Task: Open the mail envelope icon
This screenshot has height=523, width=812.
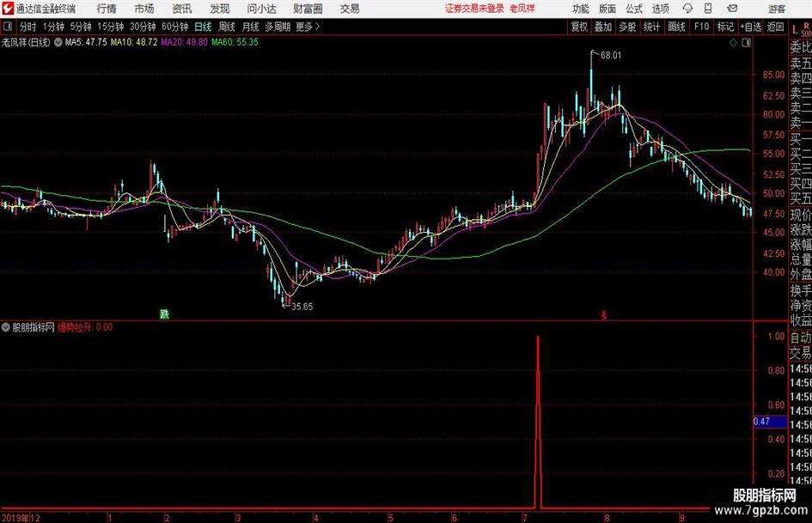Action: click(732, 9)
